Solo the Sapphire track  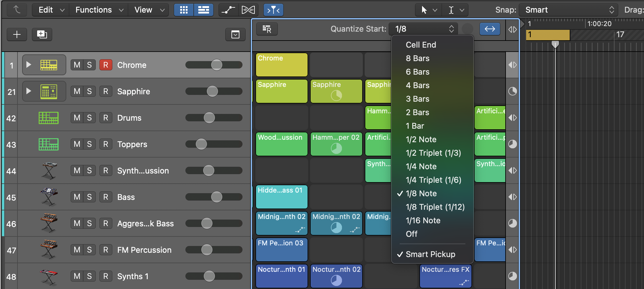pos(89,91)
